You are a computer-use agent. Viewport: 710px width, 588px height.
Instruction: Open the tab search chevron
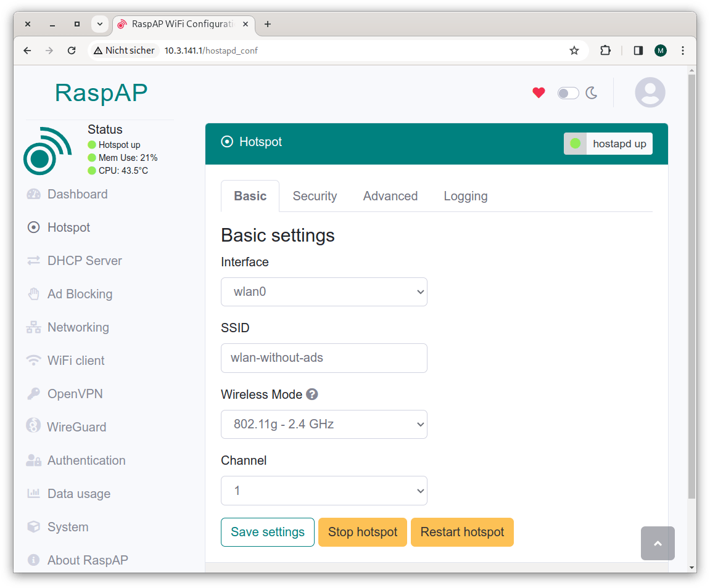(x=100, y=24)
